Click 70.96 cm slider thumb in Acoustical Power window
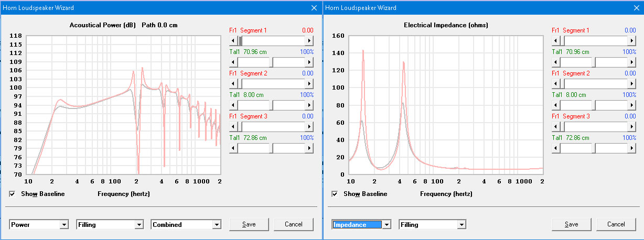644x240 pixels. pyautogui.click(x=272, y=62)
